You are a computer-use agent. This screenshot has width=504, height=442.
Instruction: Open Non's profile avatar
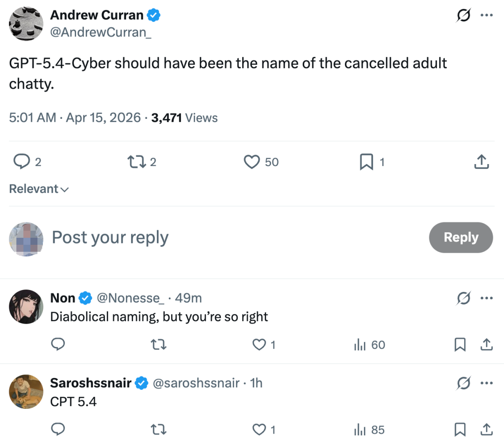pos(26,306)
